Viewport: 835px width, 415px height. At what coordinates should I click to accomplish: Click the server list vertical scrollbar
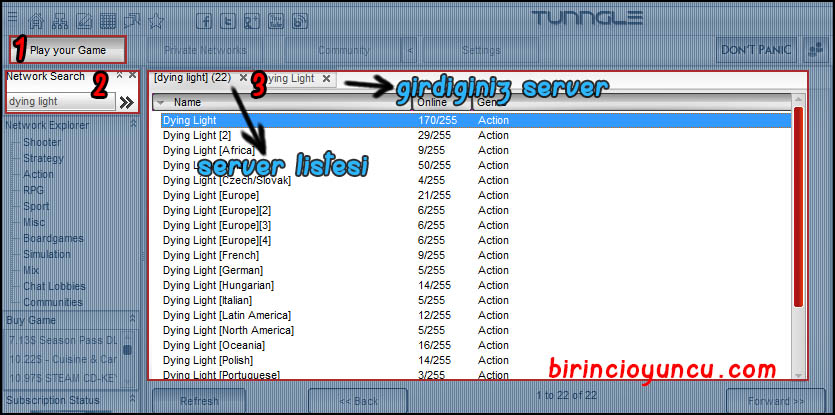[798, 207]
